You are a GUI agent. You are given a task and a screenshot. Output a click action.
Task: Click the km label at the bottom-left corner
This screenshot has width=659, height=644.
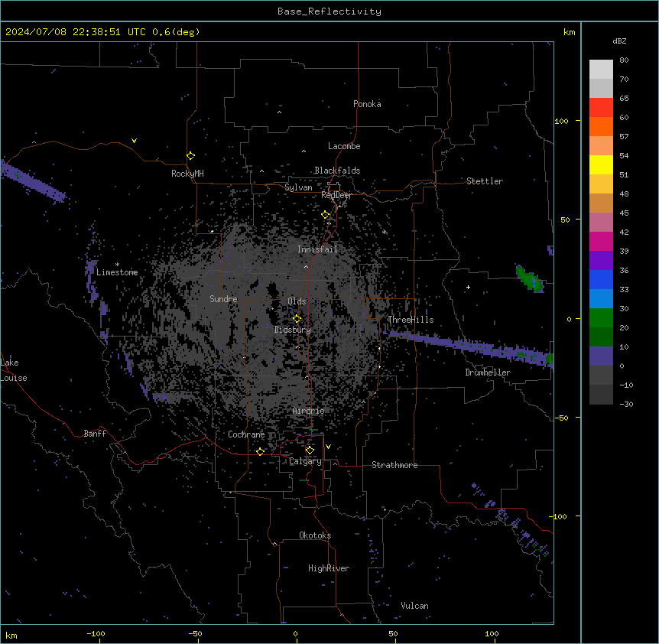point(11,635)
